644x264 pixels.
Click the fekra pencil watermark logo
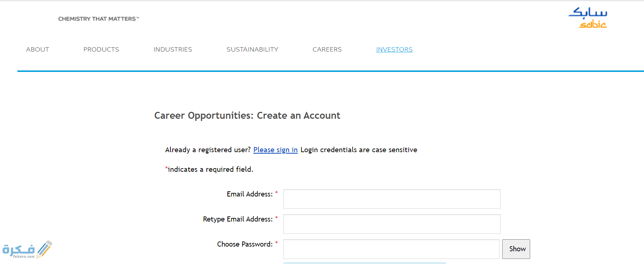point(27,249)
